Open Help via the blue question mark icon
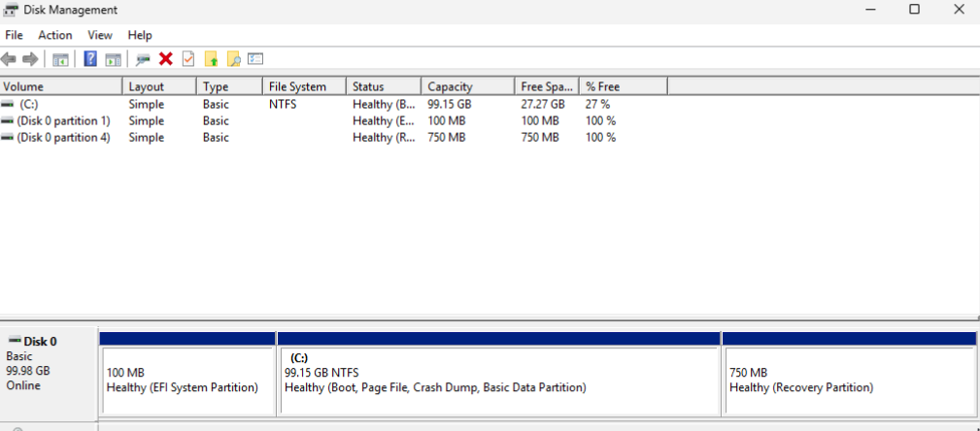Viewport: 980px width, 431px height. coord(90,59)
